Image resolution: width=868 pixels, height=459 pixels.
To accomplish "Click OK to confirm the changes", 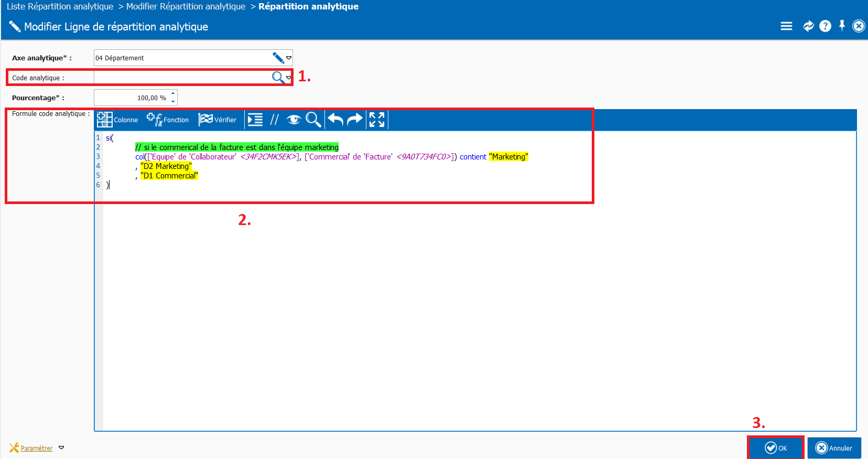I will [x=776, y=448].
